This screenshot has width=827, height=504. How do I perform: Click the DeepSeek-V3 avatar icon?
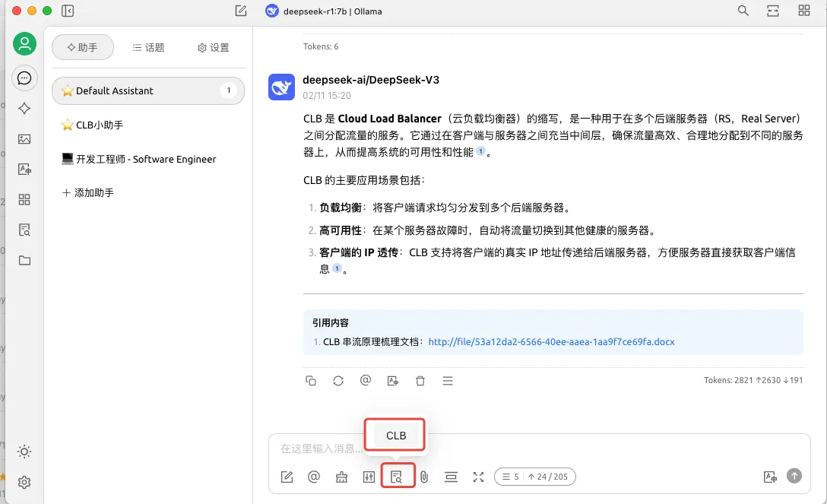click(282, 87)
